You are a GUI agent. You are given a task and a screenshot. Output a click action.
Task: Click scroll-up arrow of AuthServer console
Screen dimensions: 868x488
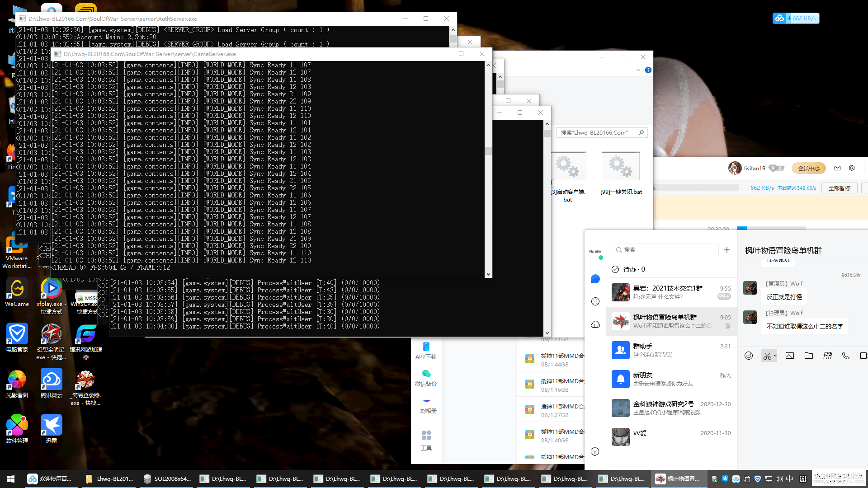point(453,30)
